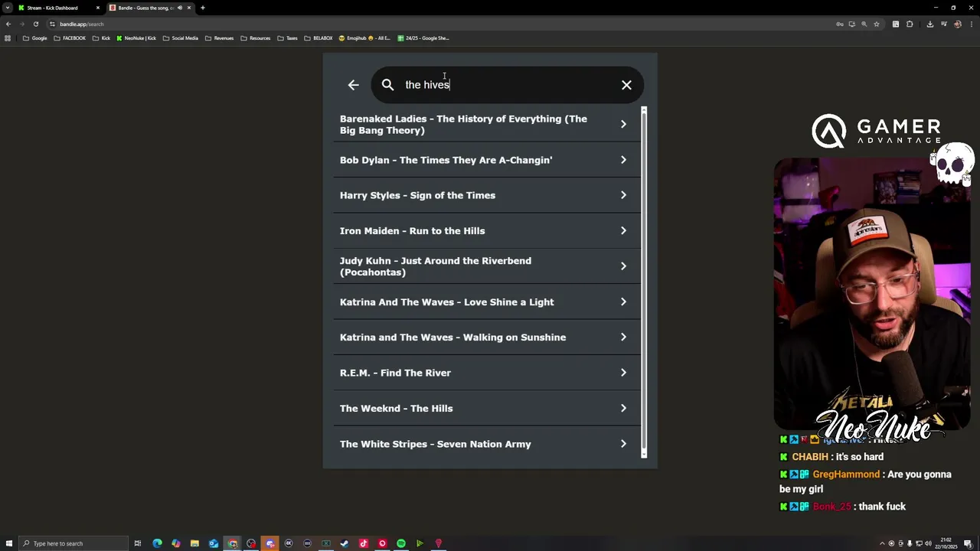Open Spotify from the taskbar
This screenshot has height=551, width=980.
coord(401,543)
